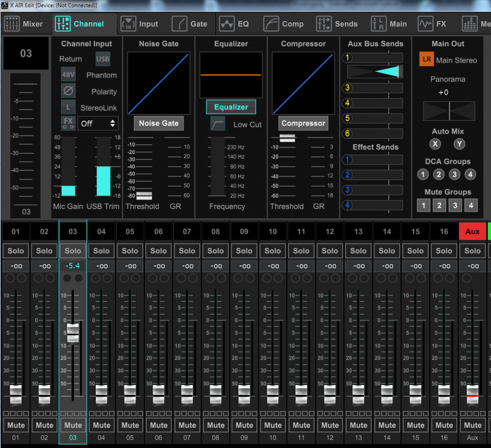Assign channel to Mute Group 3
Screen dimensions: 491x448
click(455, 205)
